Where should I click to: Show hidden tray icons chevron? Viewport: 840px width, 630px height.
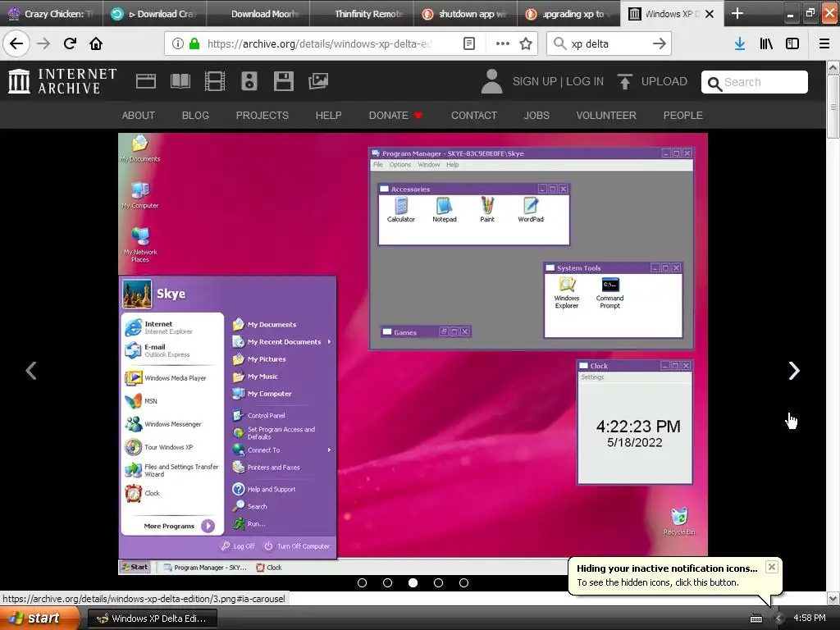click(778, 619)
